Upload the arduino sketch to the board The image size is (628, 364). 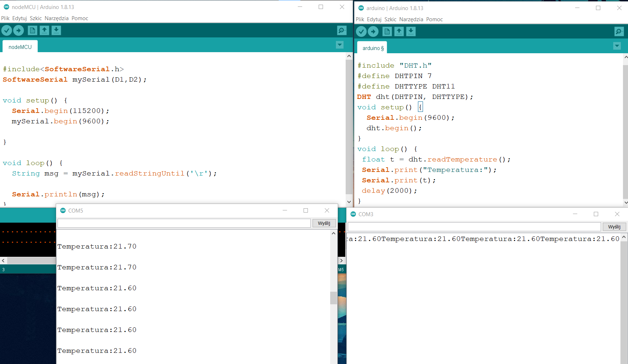[373, 31]
